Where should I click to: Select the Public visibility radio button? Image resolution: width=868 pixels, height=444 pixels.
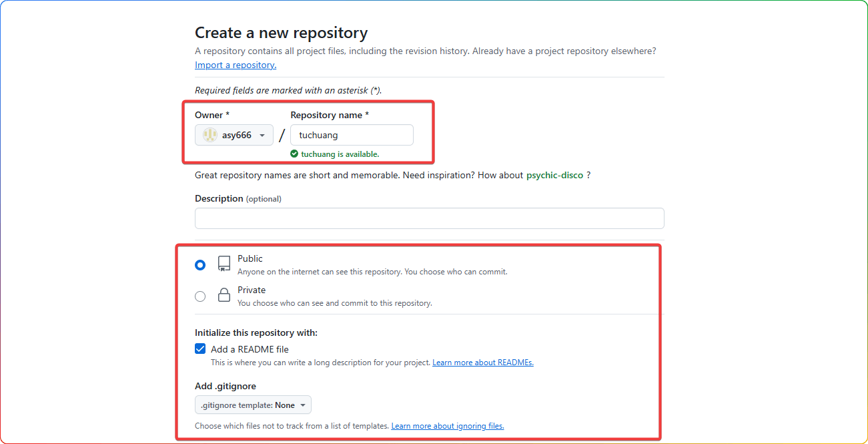coord(200,265)
